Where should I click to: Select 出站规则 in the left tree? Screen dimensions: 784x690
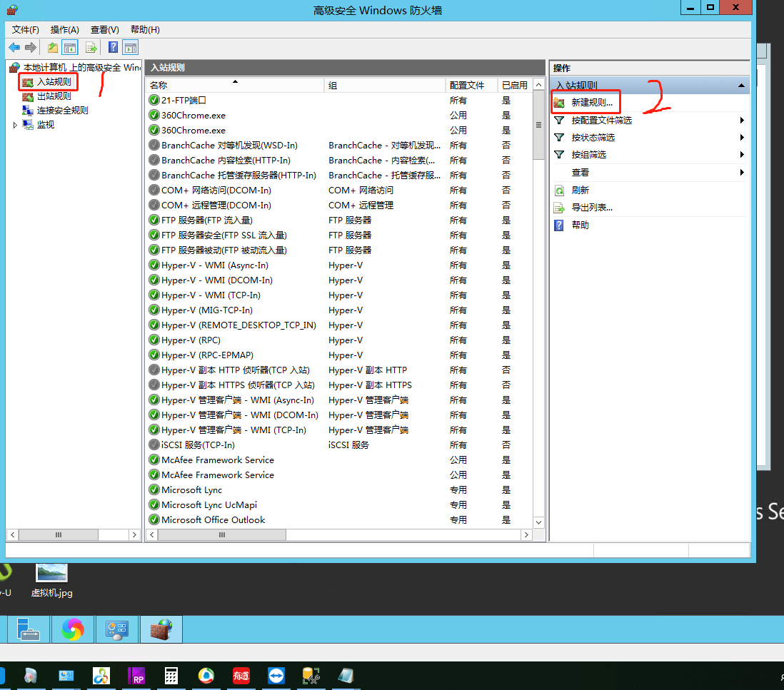54,96
